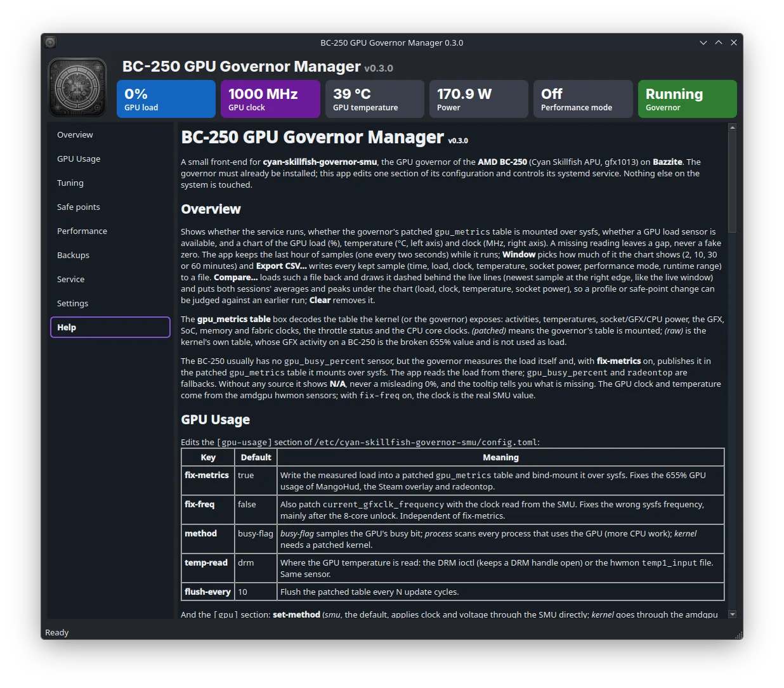784x688 pixels.
Task: Click the 'Default' table column header
Action: (256, 457)
